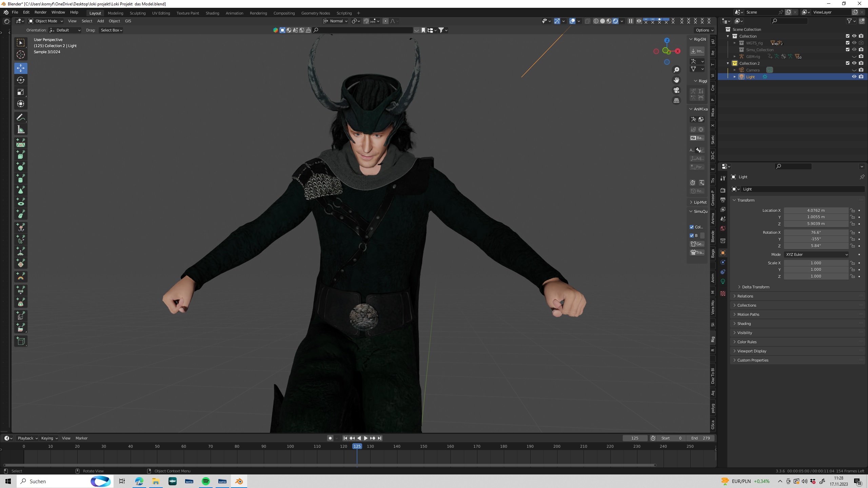Switch to the Shading workspace tab
The width and height of the screenshot is (868, 488).
tap(212, 13)
